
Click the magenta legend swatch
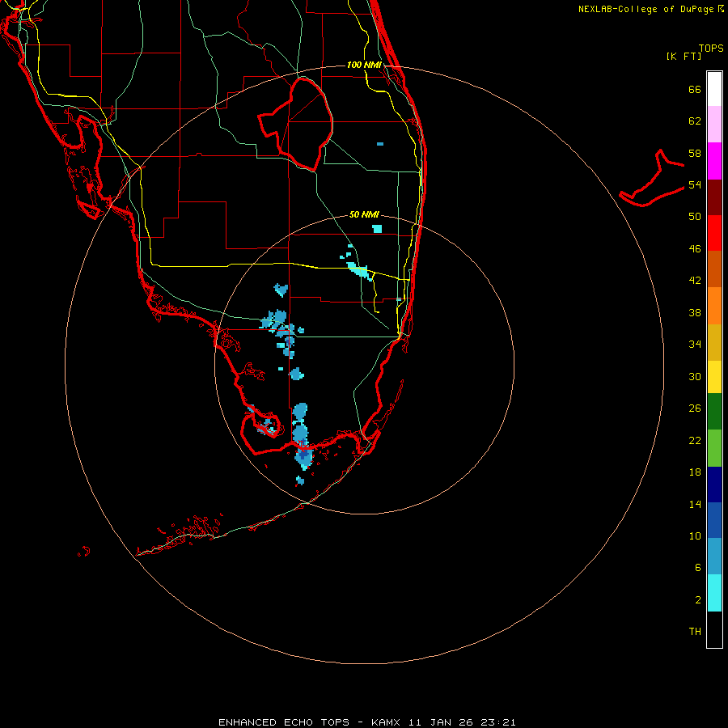tap(714, 161)
